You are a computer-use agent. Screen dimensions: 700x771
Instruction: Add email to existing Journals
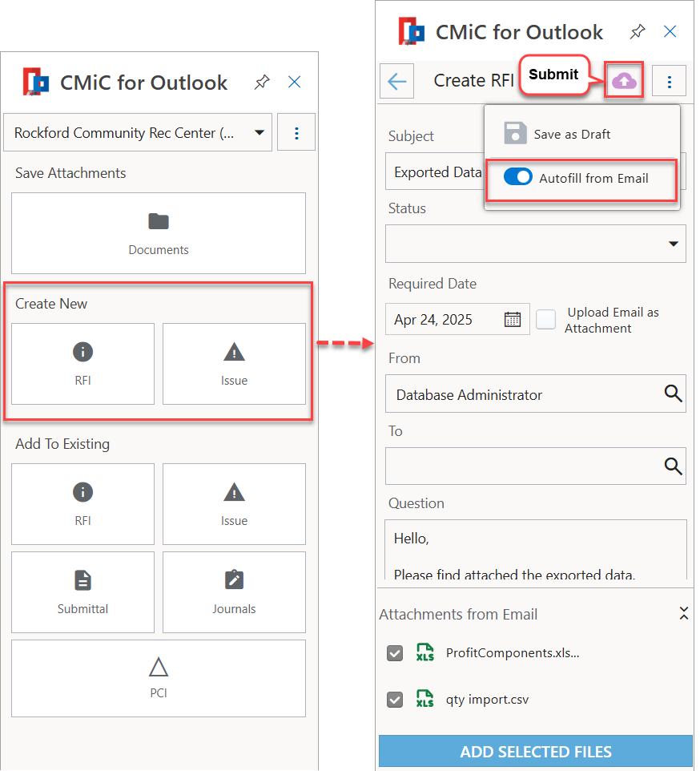click(x=235, y=592)
